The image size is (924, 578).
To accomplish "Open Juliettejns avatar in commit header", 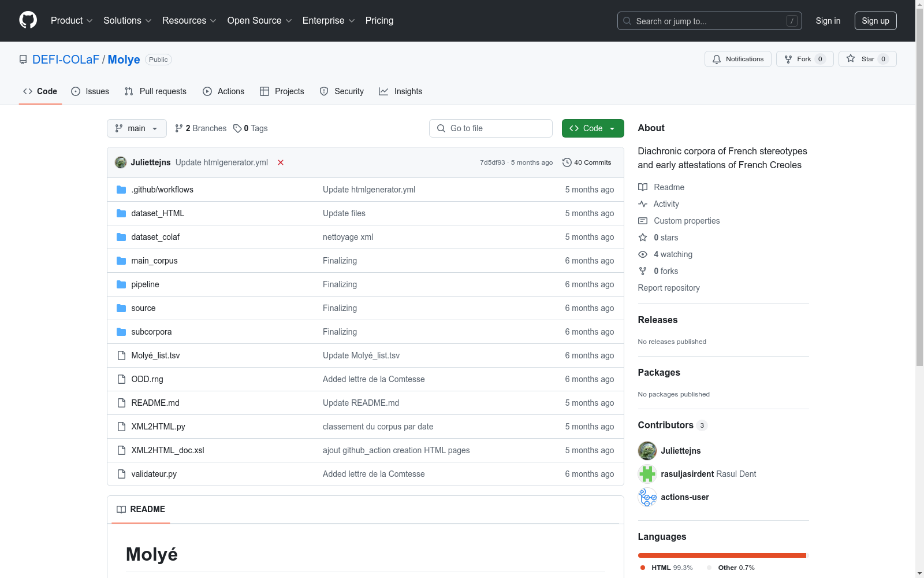I will pos(121,162).
